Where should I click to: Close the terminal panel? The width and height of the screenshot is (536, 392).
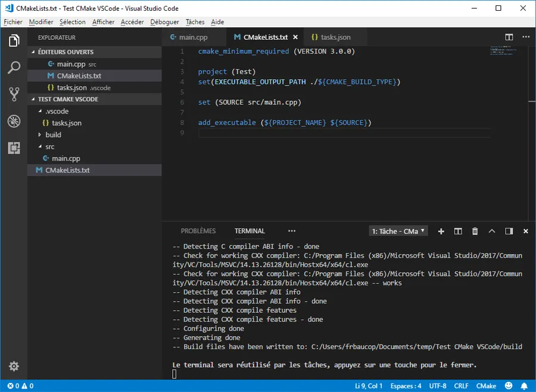click(526, 231)
